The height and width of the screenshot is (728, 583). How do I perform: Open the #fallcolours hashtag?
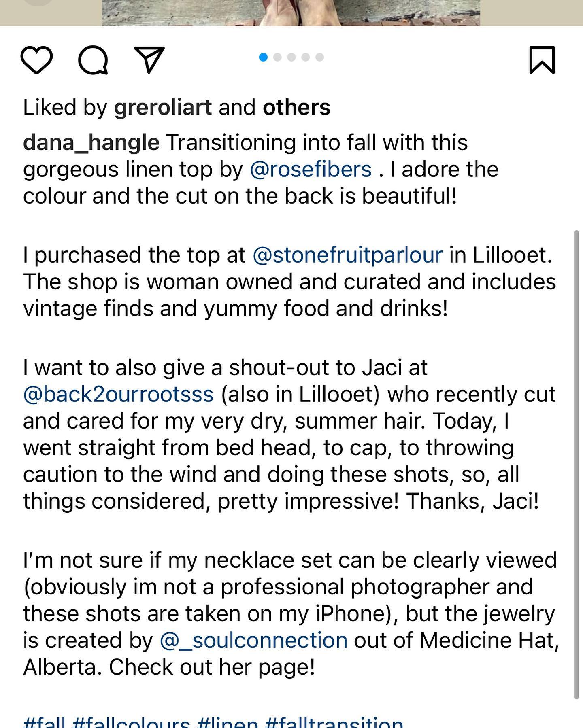coord(131,722)
